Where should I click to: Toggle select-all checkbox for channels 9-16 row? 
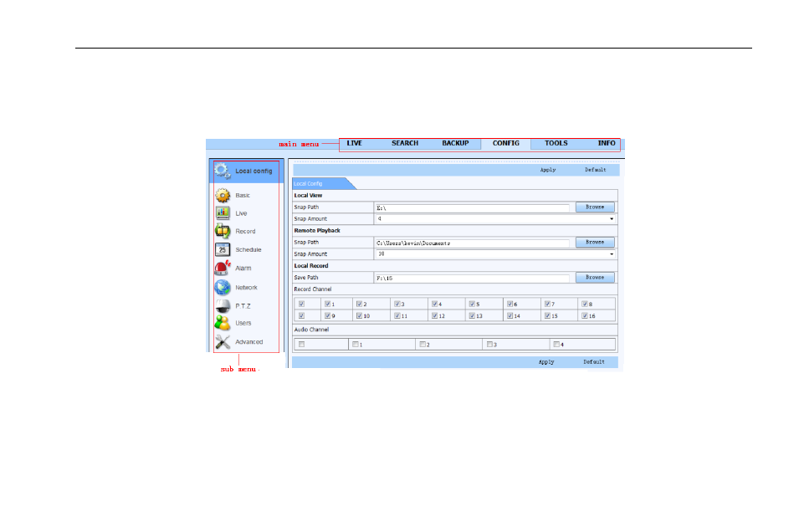coord(302,315)
